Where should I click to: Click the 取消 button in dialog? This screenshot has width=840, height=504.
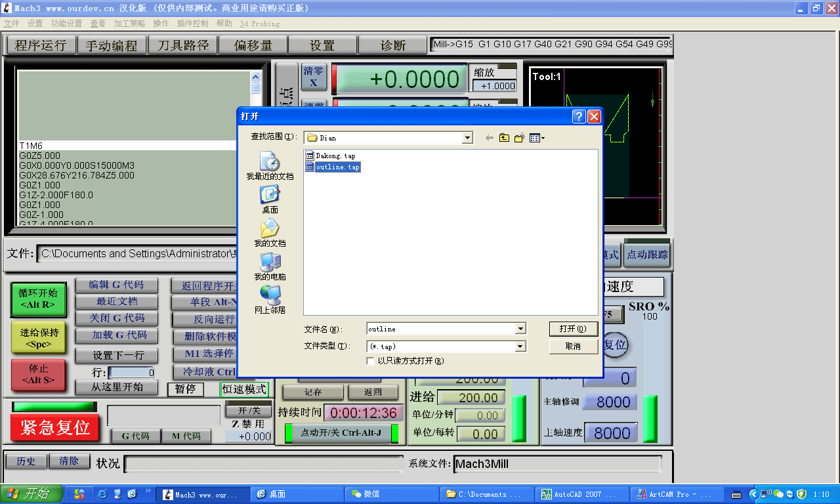[573, 346]
